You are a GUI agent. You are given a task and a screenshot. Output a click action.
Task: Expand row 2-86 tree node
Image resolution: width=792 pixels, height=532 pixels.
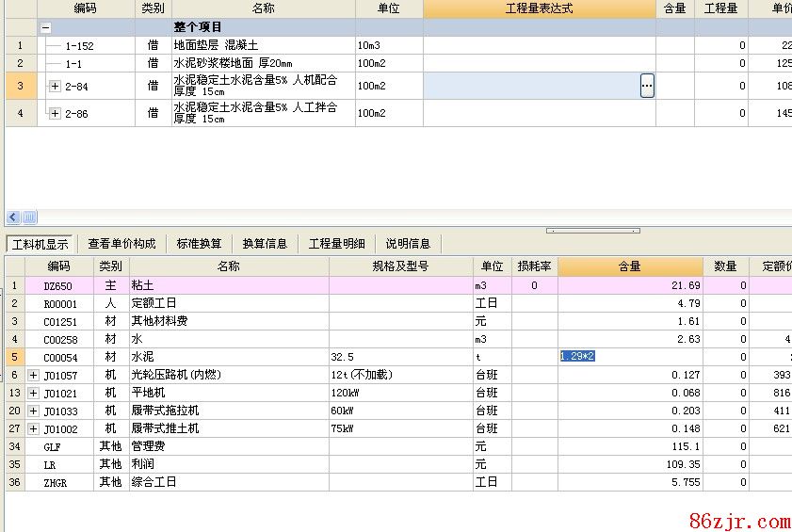(55, 114)
